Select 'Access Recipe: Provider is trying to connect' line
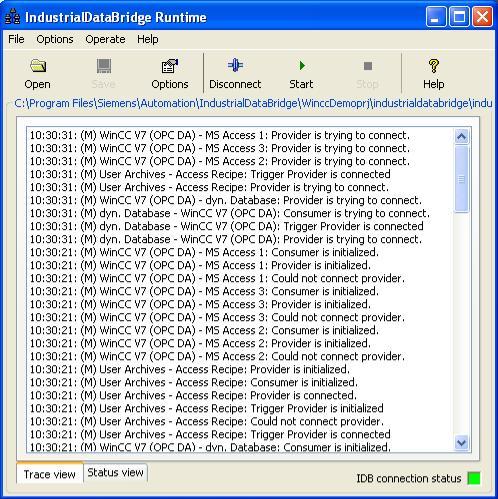The height and width of the screenshot is (499, 498). (x=209, y=187)
